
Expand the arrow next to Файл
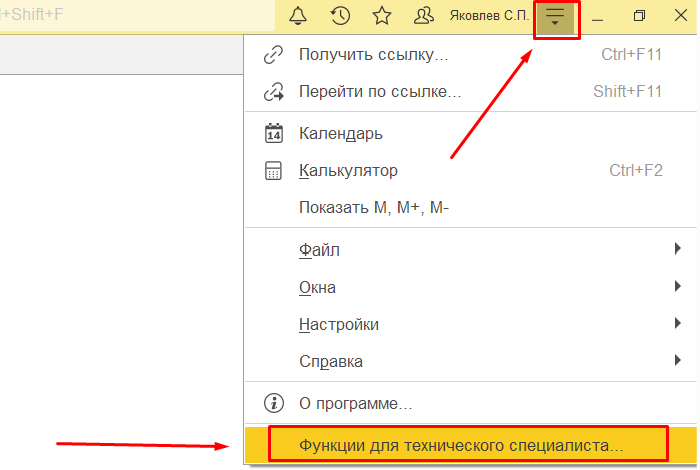tap(678, 249)
